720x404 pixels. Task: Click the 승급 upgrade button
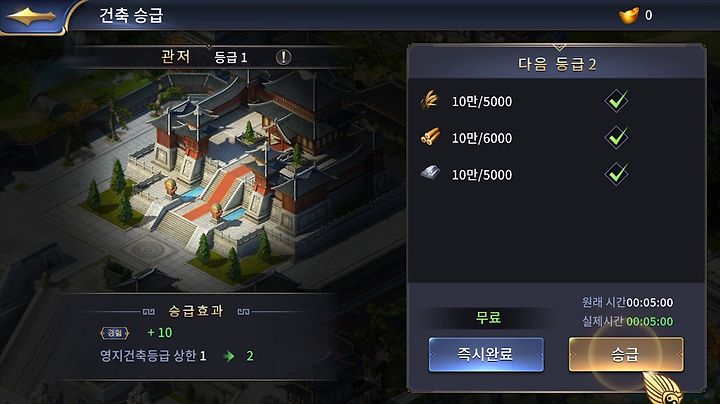click(626, 354)
